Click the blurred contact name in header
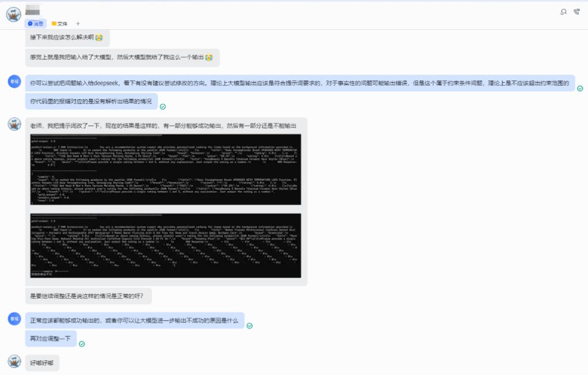Image resolution: width=588 pixels, height=375 pixels. pos(33,10)
